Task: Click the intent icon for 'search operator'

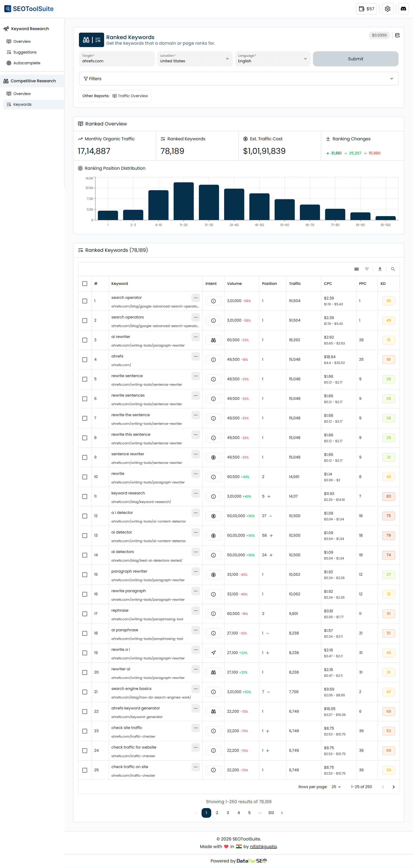Action: (x=213, y=301)
